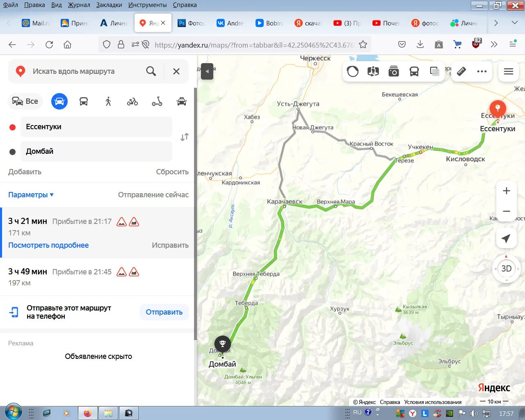This screenshot has height=420, width=525.
Task: Locate my position on map
Action: [x=507, y=238]
